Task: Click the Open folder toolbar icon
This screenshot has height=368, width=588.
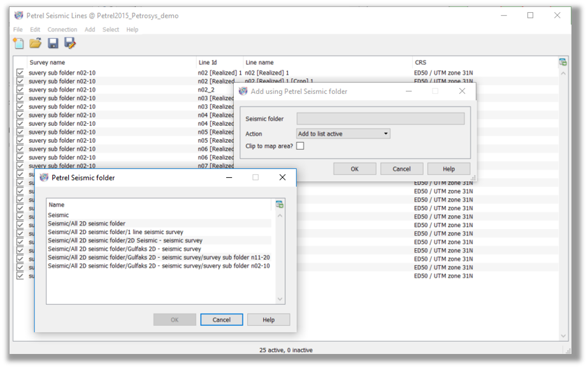Action: 36,43
